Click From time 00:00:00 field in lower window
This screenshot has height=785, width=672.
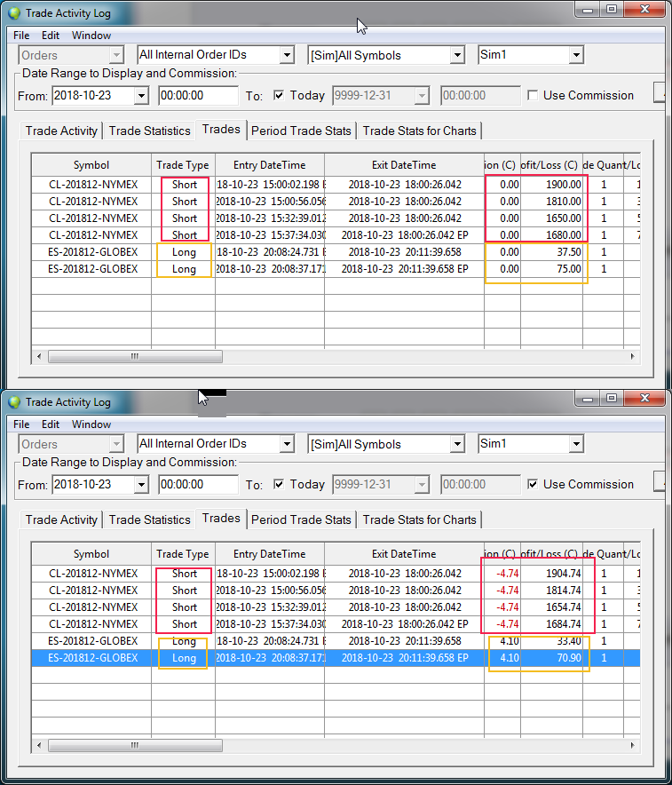tap(198, 485)
